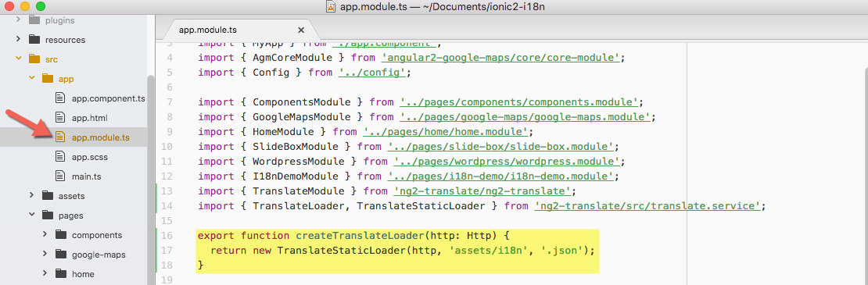Collapse the app folder chevron
This screenshot has width=868, height=285.
pyautogui.click(x=31, y=78)
